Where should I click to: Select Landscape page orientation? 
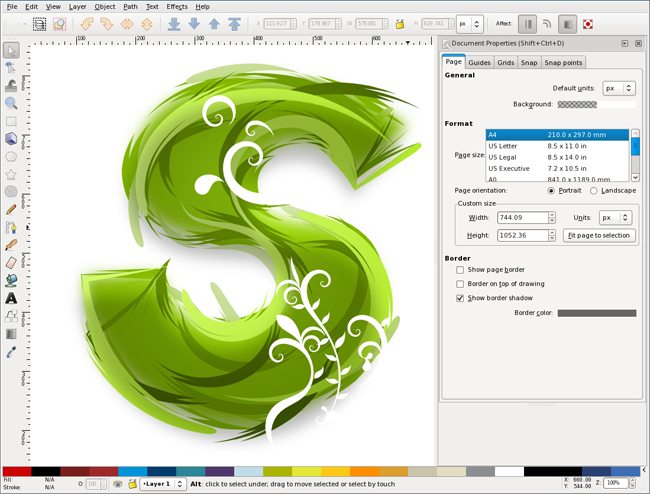click(594, 190)
